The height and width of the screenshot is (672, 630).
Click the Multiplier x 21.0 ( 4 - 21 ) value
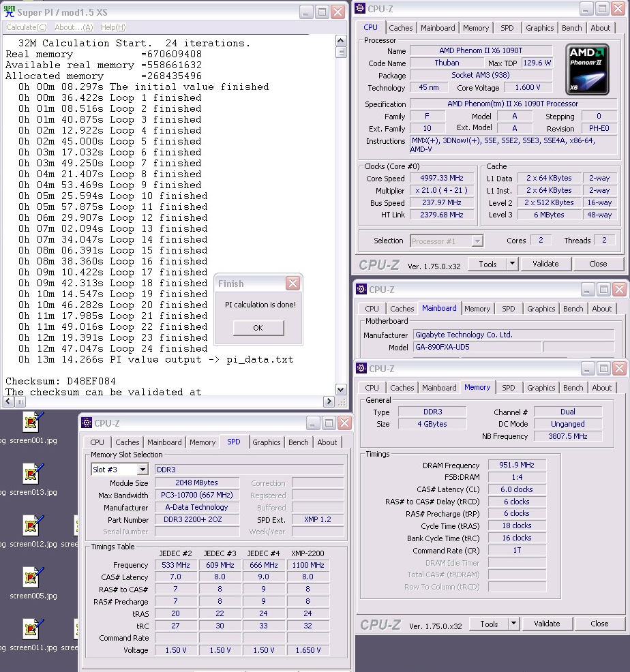tap(442, 190)
